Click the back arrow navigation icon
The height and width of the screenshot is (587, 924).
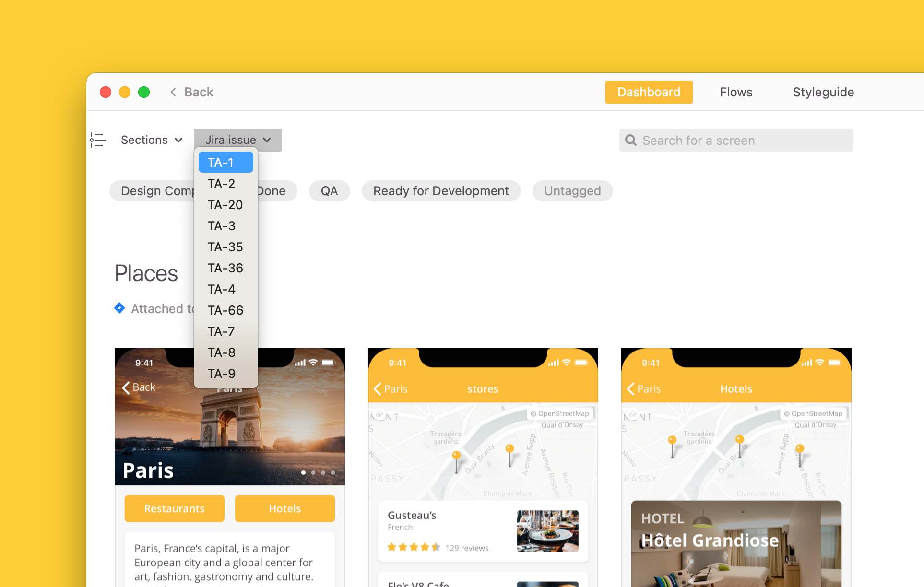point(174,92)
